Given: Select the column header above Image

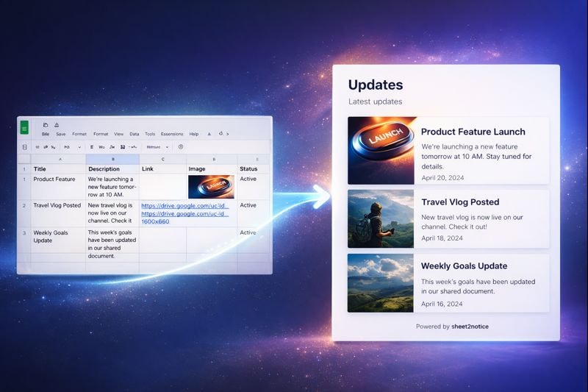Looking at the screenshot, I should (212, 159).
